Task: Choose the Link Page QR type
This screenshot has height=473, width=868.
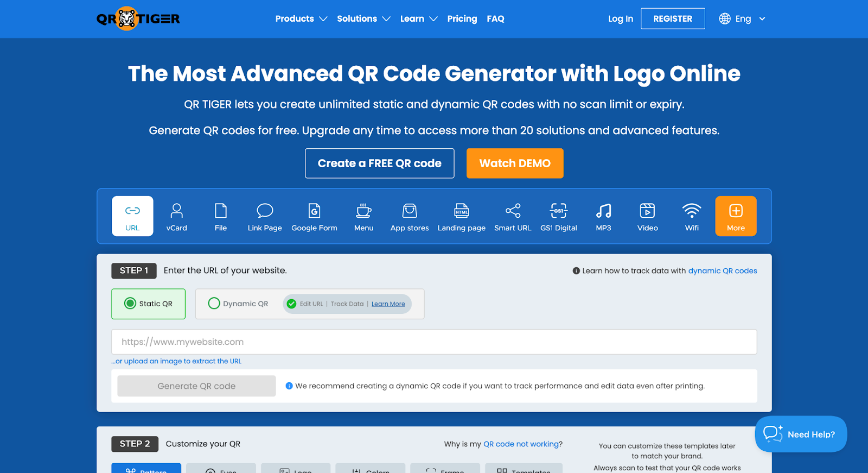Action: click(x=265, y=216)
